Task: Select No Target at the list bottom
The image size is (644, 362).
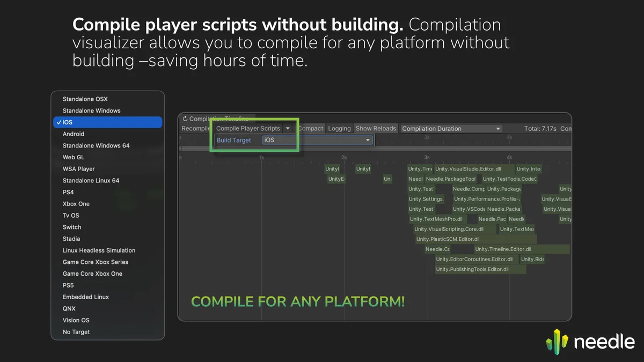Action: tap(76, 332)
